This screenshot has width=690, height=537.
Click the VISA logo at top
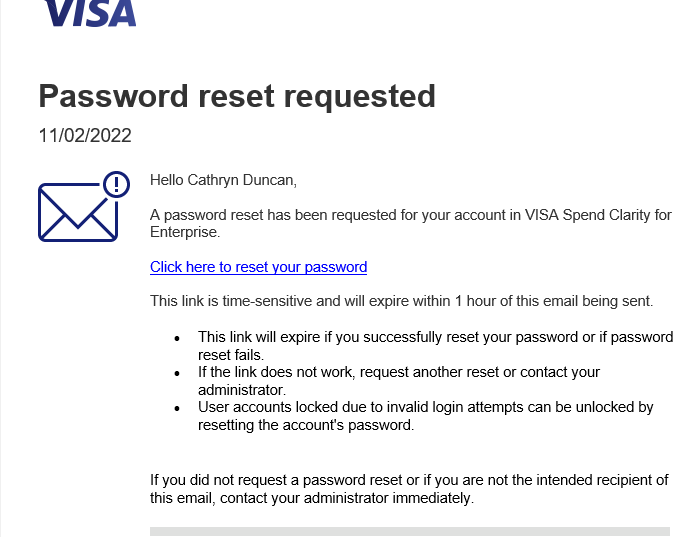coord(90,13)
